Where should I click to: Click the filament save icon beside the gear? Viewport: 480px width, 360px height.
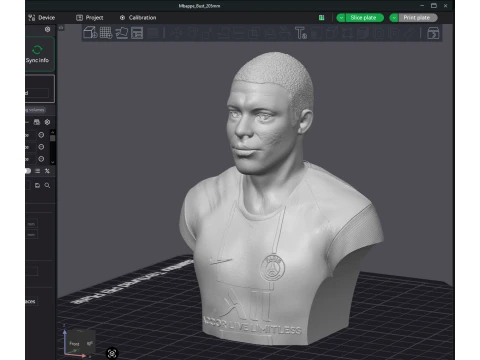coord(37,122)
